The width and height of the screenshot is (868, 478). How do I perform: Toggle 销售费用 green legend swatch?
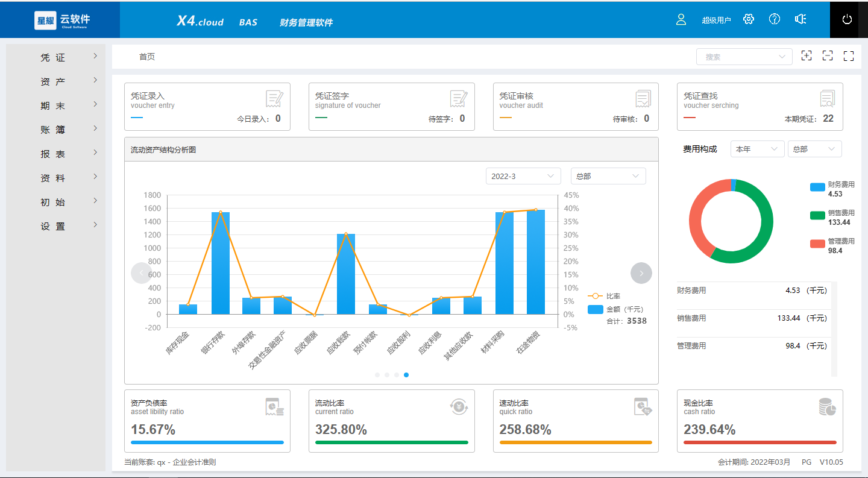point(817,215)
